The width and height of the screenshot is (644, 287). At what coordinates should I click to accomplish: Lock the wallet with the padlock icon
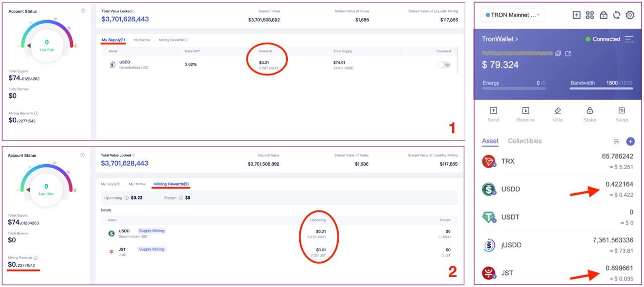pyautogui.click(x=603, y=15)
